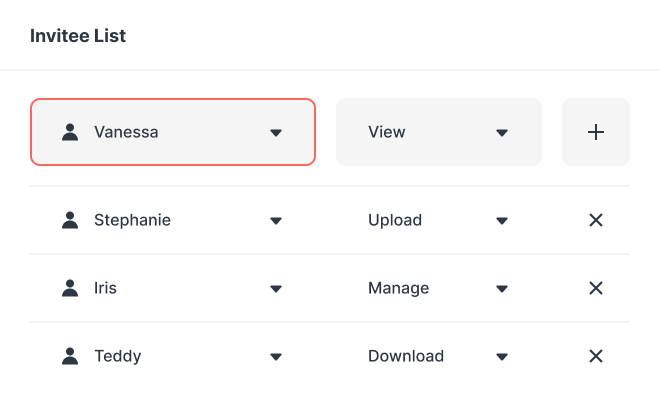Open the Upload permission dropdown arrow
This screenshot has height=412, width=660.
(502, 220)
